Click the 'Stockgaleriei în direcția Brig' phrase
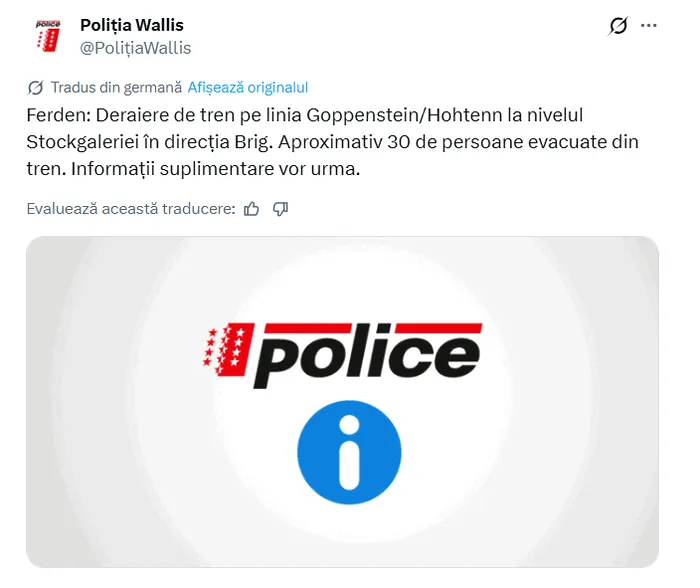 tap(149, 142)
